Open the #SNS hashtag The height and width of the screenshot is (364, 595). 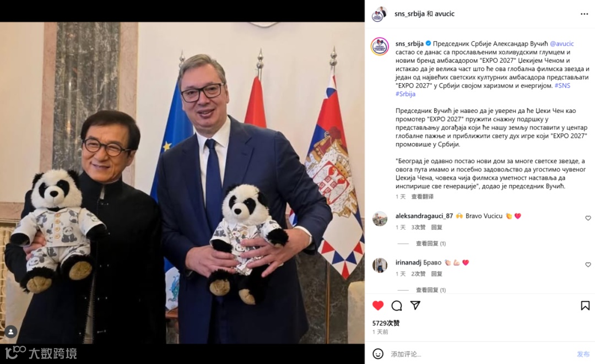(x=562, y=86)
